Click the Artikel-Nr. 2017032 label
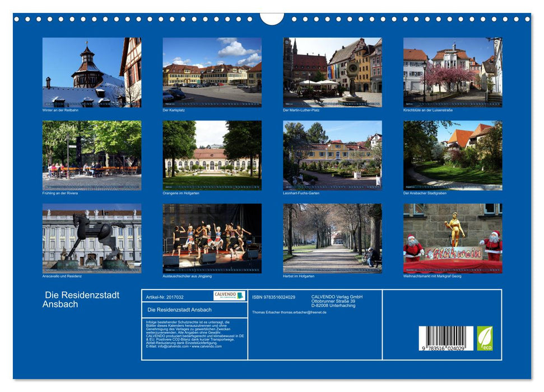Image resolution: width=544 pixels, height=392 pixels. [x=165, y=297]
